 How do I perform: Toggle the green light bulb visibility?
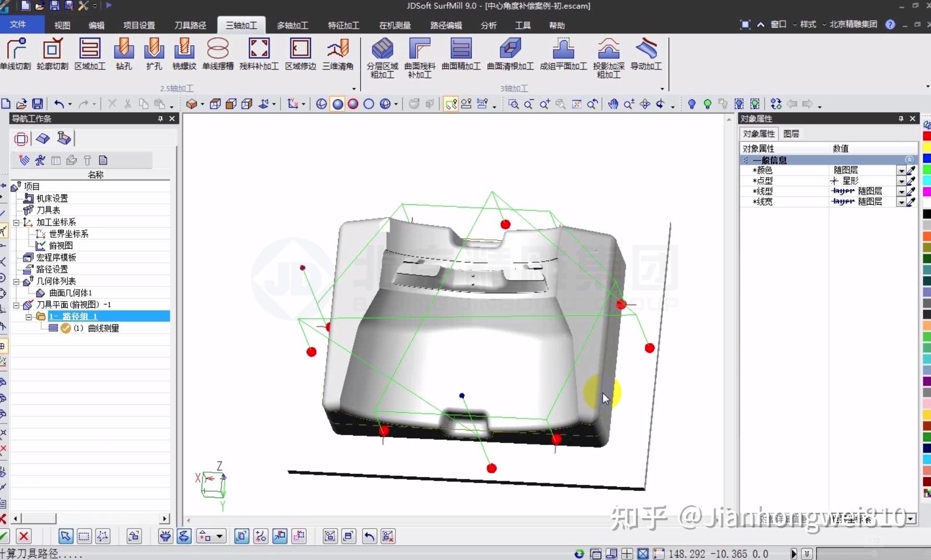tap(707, 104)
